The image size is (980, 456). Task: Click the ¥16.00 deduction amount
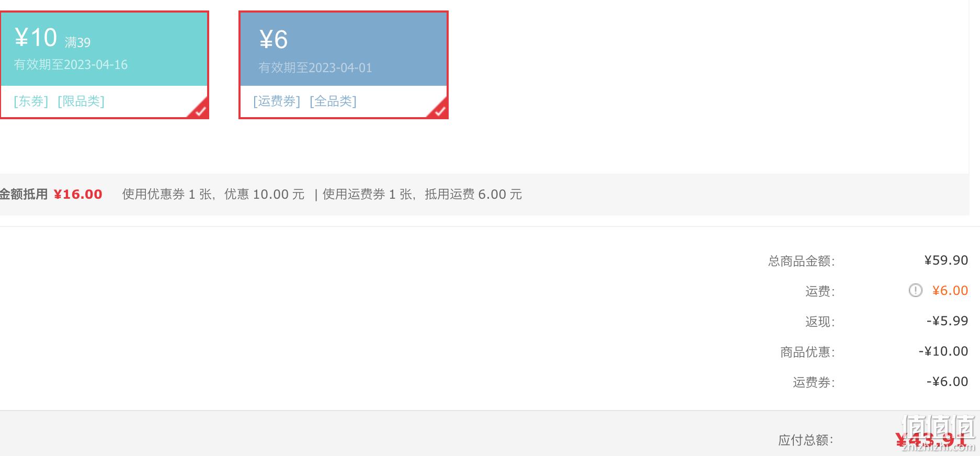click(x=78, y=195)
